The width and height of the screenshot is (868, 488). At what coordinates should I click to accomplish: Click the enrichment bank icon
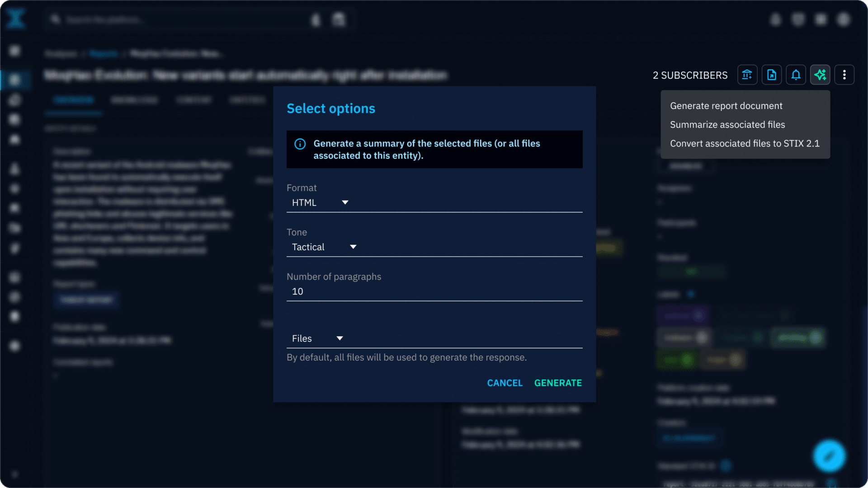tap(747, 75)
